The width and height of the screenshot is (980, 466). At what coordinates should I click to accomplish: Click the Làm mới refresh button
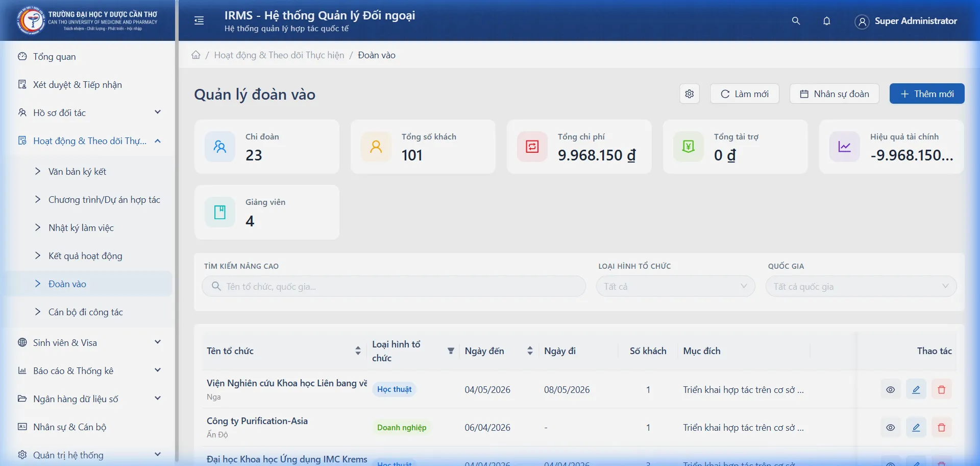[x=744, y=94]
